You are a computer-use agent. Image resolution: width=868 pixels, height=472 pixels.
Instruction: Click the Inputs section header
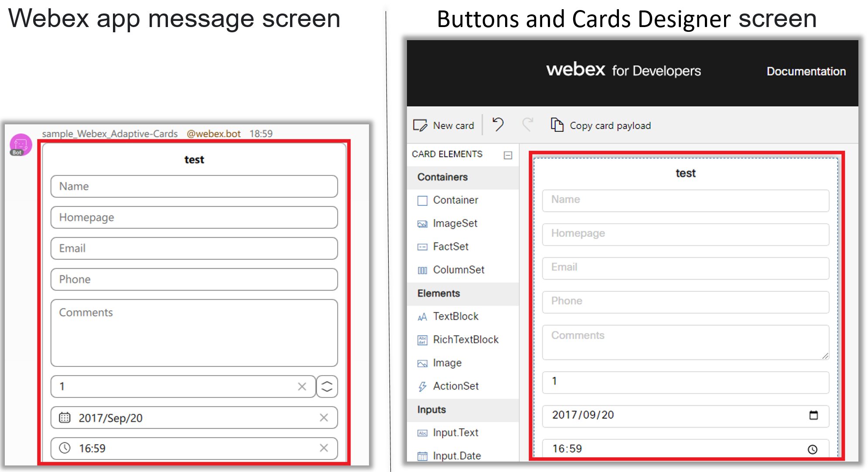tap(463, 410)
